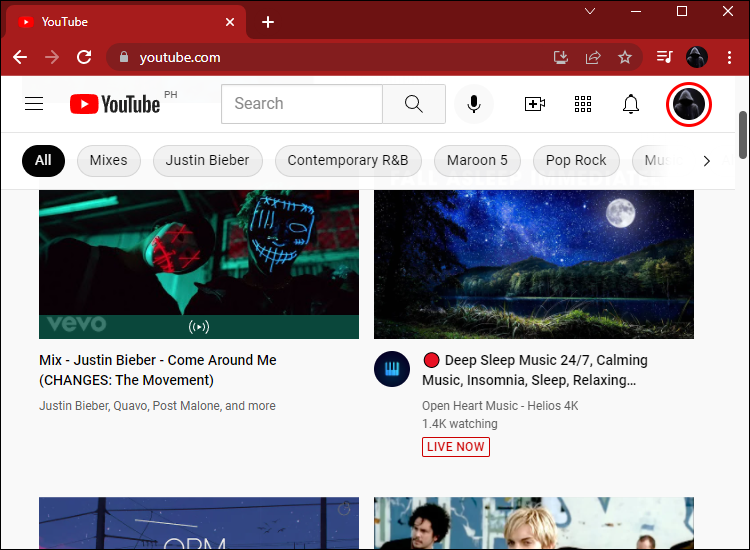Click Justin Bieber, Quavo, Post Malone text
The image size is (750, 550).
click(157, 406)
